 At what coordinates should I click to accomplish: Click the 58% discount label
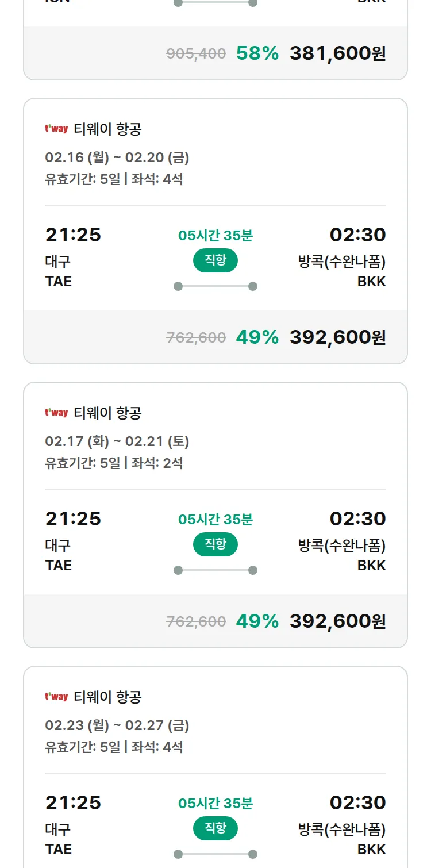pyautogui.click(x=257, y=53)
